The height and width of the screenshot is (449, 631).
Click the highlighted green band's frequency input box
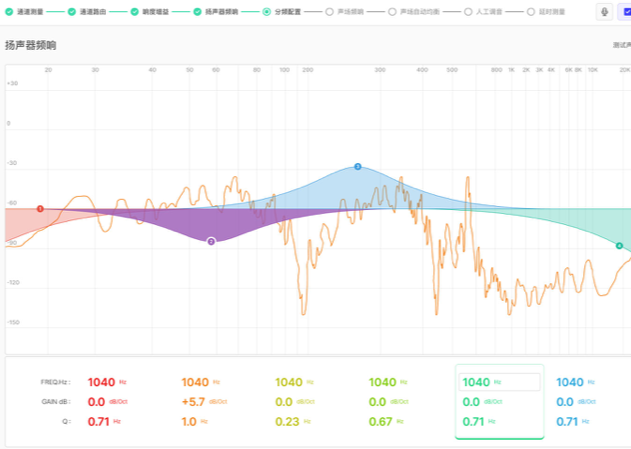(x=499, y=382)
